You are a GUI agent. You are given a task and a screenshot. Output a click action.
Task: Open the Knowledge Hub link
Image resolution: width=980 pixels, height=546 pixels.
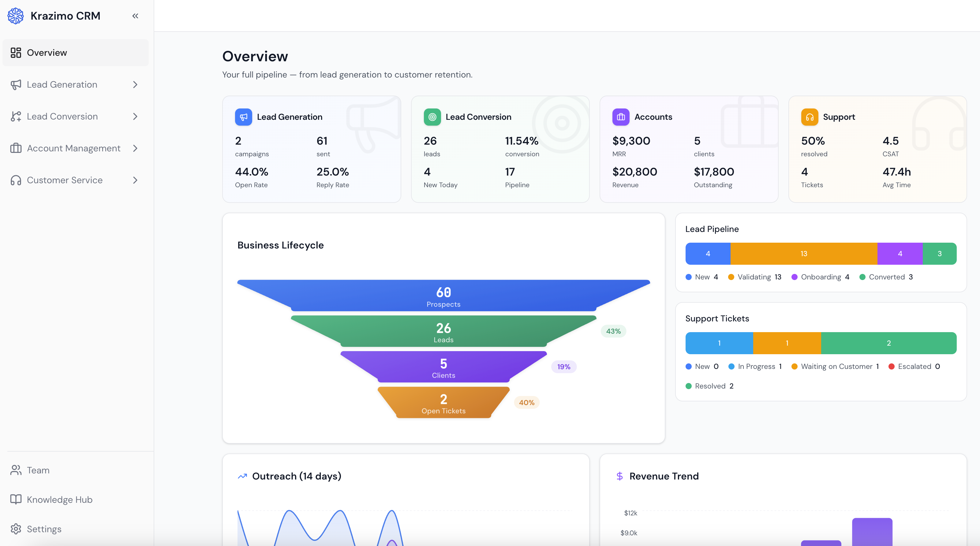(x=59, y=499)
